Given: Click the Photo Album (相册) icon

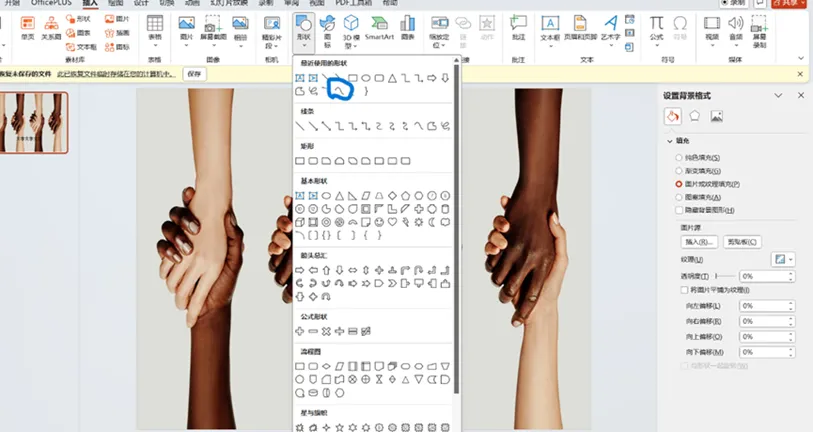Looking at the screenshot, I should pyautogui.click(x=240, y=23).
